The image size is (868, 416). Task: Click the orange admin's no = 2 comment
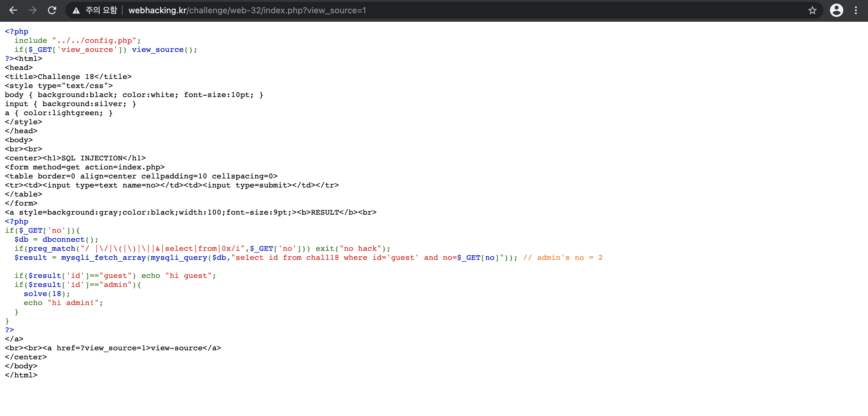pyautogui.click(x=563, y=258)
